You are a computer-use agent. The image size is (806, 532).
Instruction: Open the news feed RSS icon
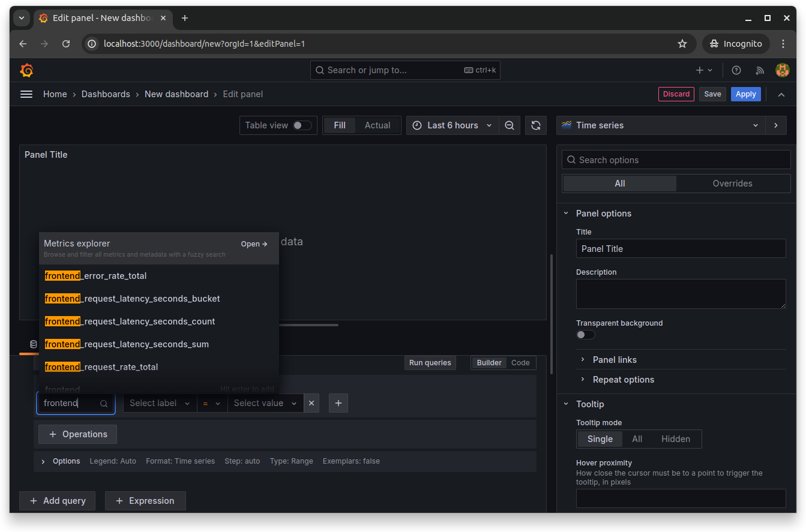point(760,70)
